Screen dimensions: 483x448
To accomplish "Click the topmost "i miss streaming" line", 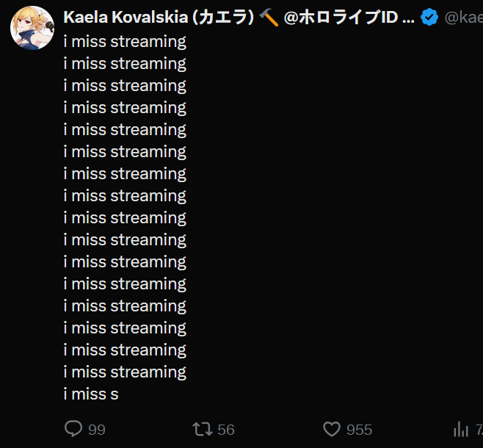I will coord(125,42).
